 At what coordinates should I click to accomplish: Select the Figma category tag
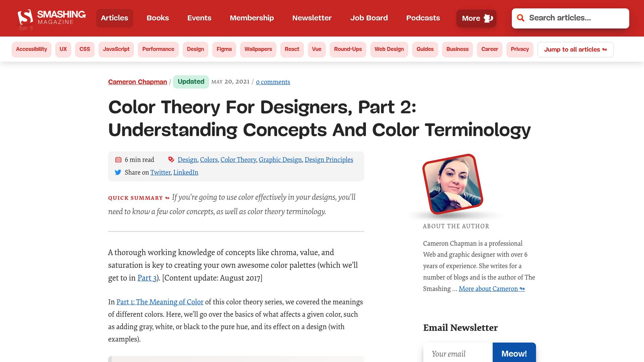(224, 49)
